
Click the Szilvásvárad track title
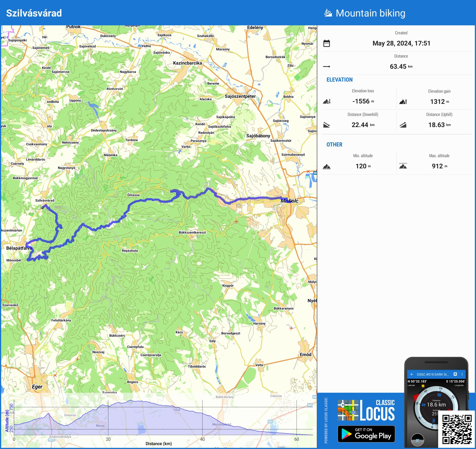[34, 13]
